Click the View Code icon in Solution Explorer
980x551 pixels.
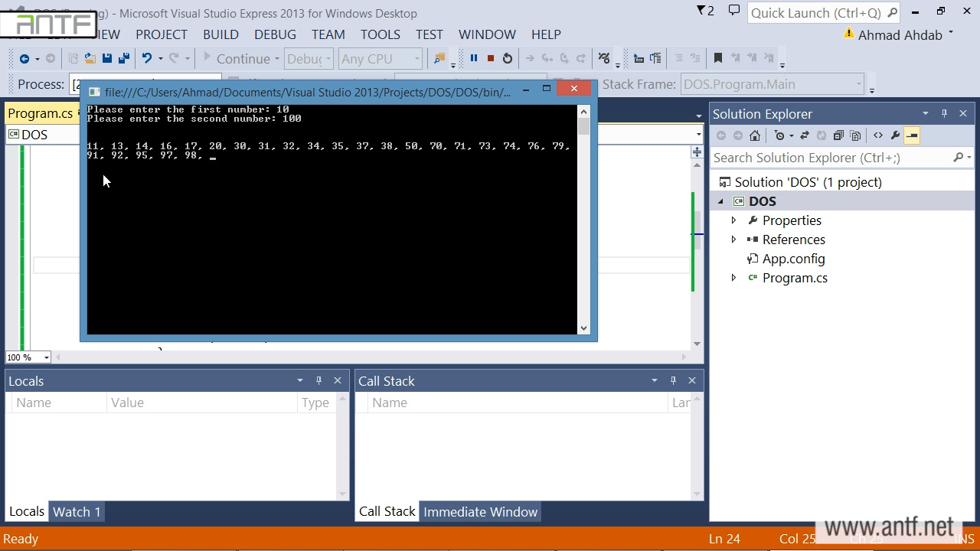coord(877,135)
